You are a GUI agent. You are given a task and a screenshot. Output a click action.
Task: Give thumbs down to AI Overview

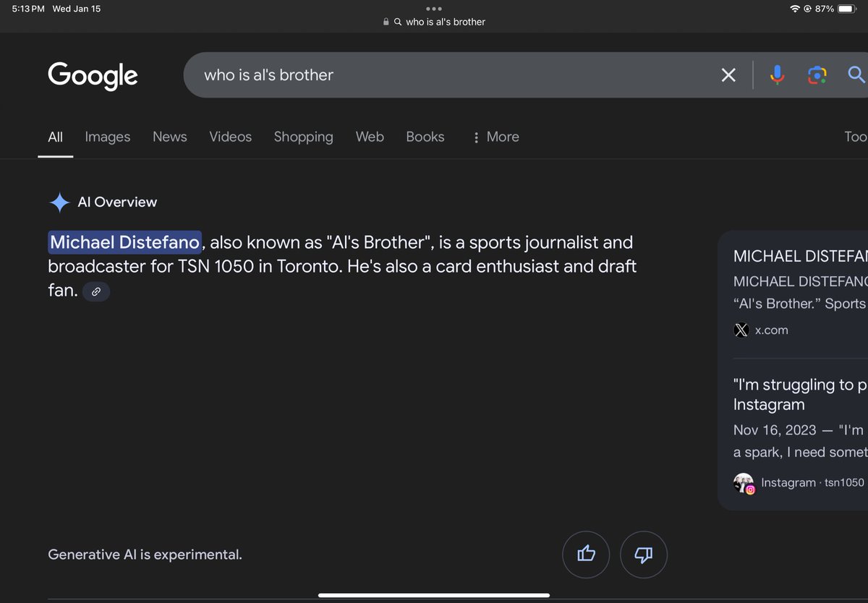(644, 554)
